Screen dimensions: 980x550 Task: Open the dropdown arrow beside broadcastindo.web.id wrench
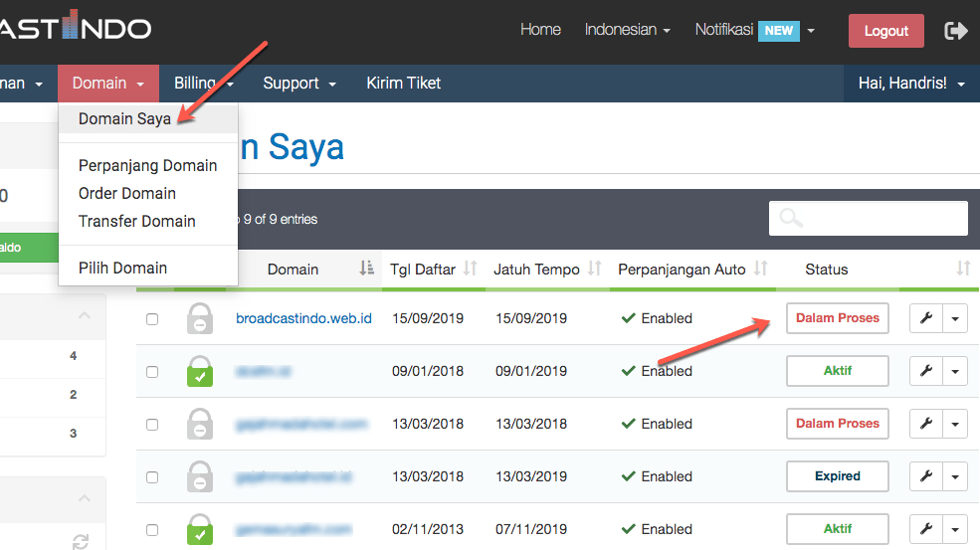[955, 318]
